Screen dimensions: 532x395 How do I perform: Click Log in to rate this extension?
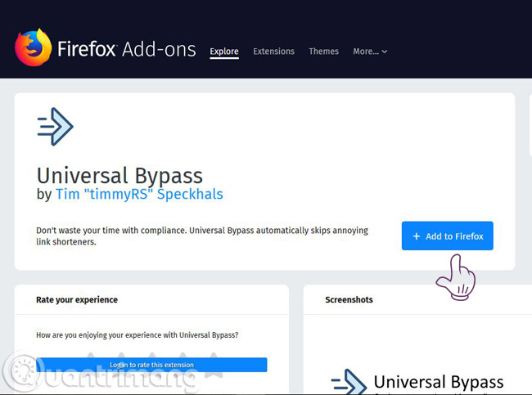(x=151, y=365)
